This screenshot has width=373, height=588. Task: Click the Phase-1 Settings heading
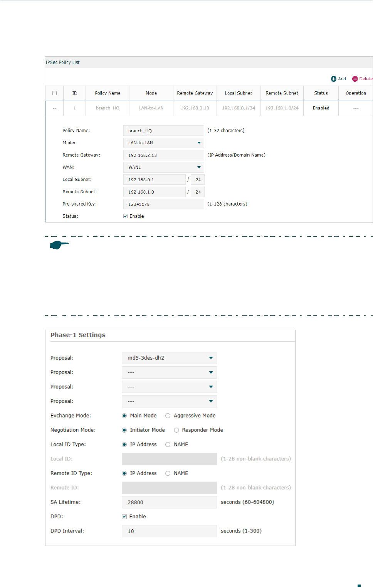point(78,335)
